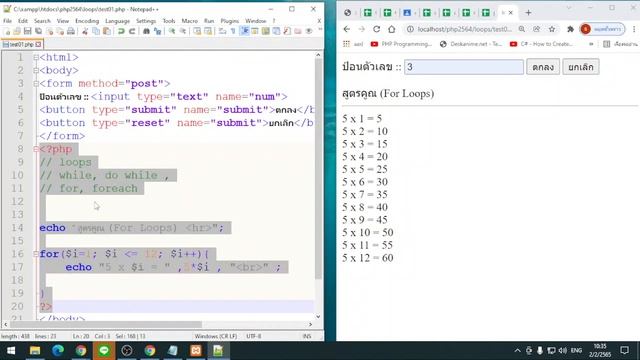Viewport: 640px width, 360px height.
Task: Collapse the php block fold marker on line 8
Action: click(36, 149)
